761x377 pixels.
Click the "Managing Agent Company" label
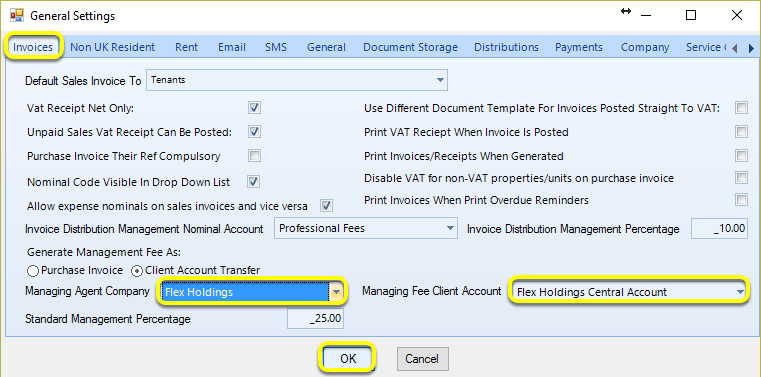click(87, 291)
